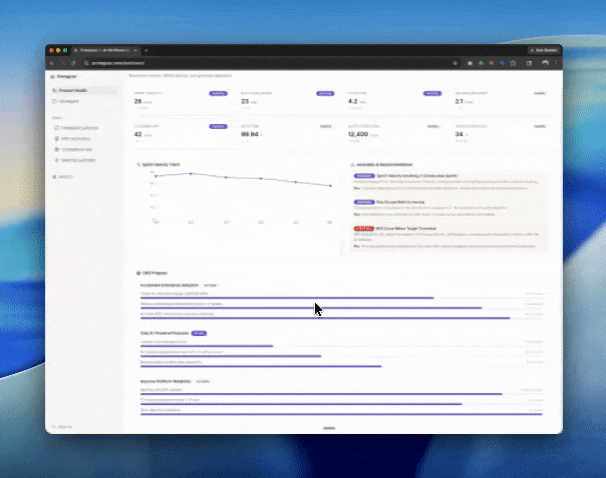Click the purple status badge on the 42 card
The height and width of the screenshot is (478, 606).
click(218, 126)
